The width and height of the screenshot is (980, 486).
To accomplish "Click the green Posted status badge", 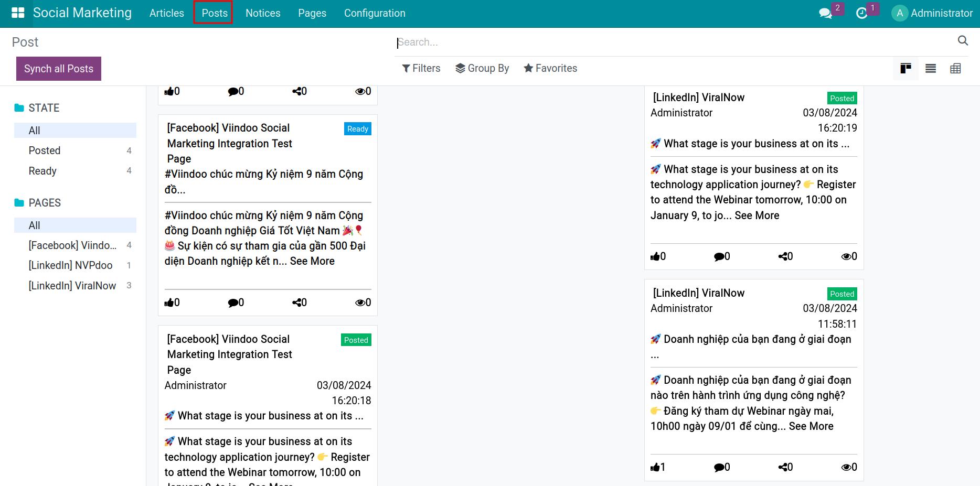I will [x=356, y=340].
